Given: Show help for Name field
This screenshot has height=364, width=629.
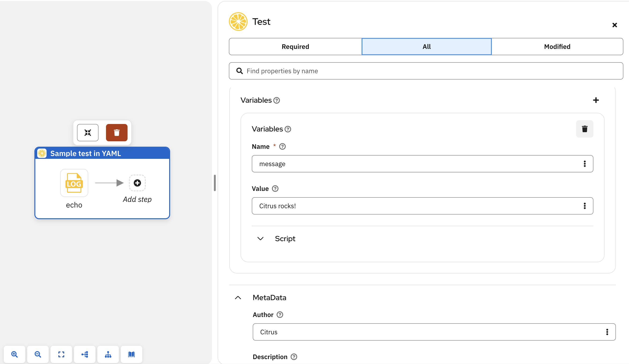Looking at the screenshot, I should 282,146.
